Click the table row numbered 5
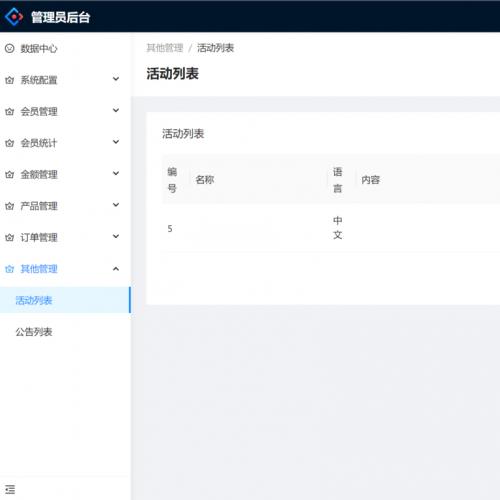This screenshot has height=500, width=500. pyautogui.click(x=331, y=228)
